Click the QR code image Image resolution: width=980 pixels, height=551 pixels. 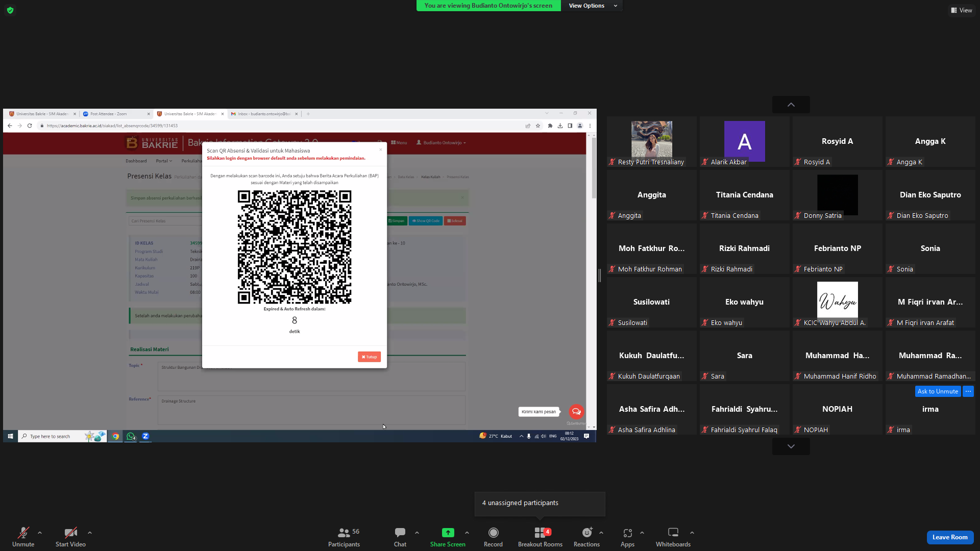pos(295,247)
